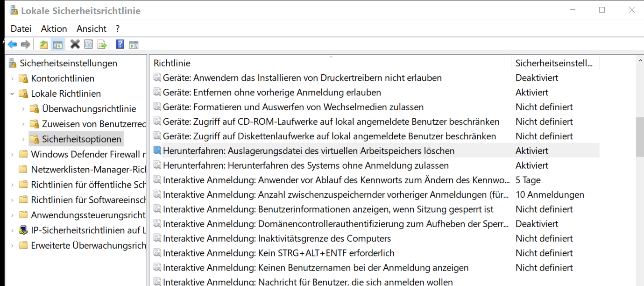644x286 pixels.
Task: Toggle the Show/Hide Console Tree icon
Action: [57, 44]
